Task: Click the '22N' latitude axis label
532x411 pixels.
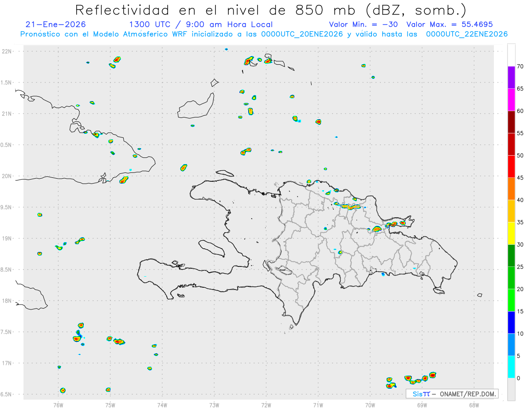Action: point(8,51)
